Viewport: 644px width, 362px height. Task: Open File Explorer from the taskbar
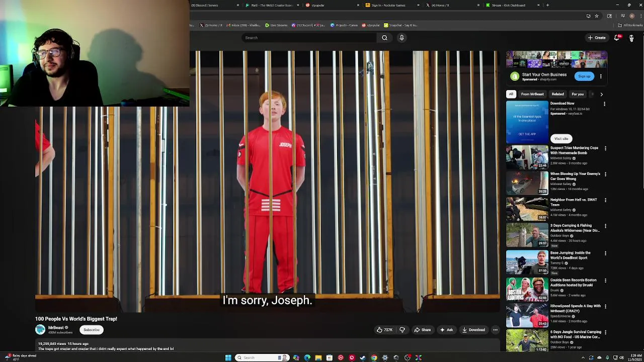click(x=318, y=357)
